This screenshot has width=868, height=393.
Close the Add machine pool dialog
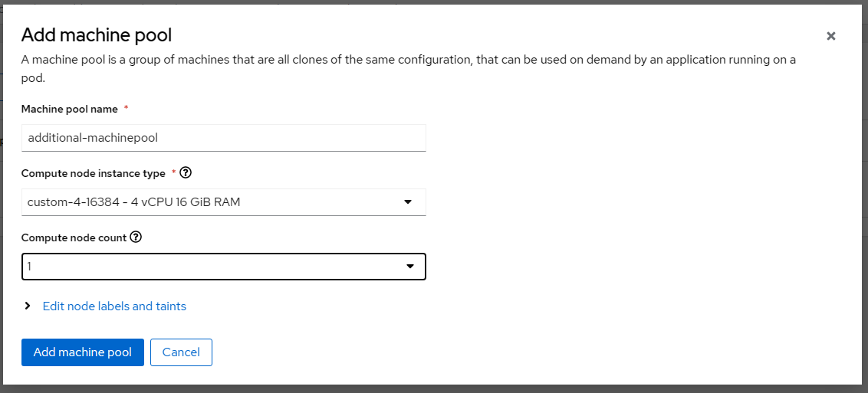830,36
